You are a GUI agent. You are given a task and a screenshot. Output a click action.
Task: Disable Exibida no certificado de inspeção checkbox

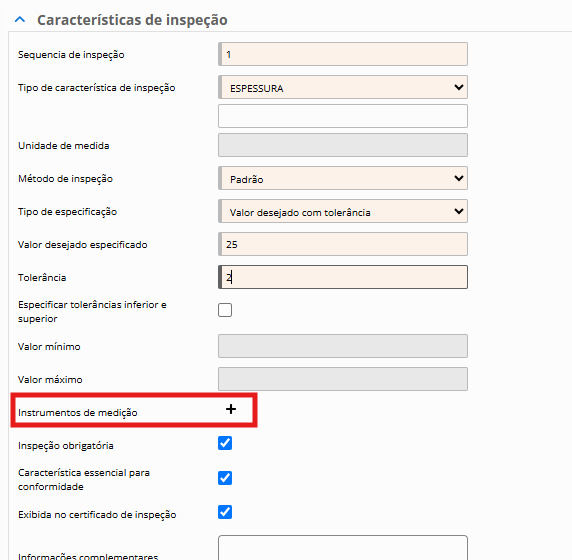pos(225,512)
